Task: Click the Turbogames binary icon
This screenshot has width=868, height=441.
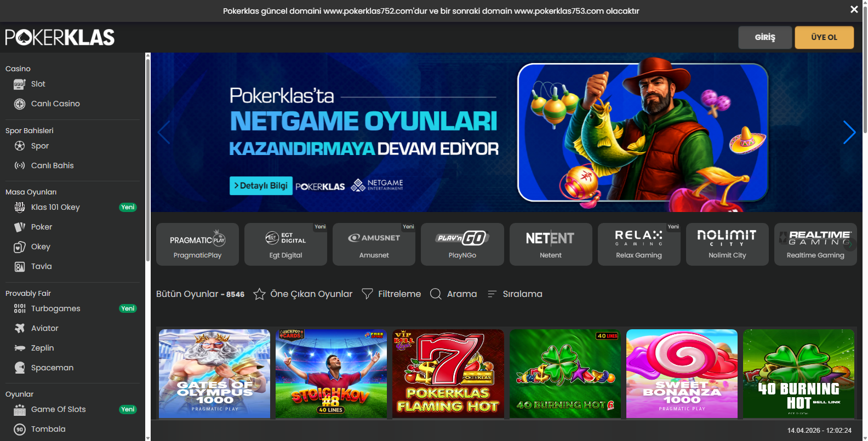Action: 20,308
